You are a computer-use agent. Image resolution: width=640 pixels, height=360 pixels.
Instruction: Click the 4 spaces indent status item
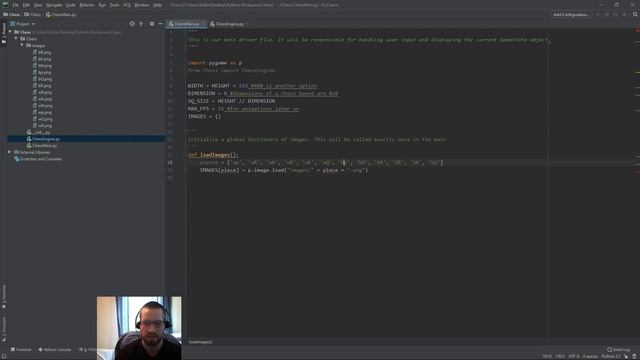click(x=590, y=356)
